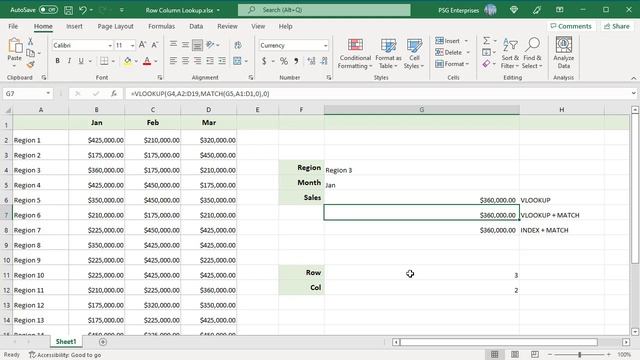Toggle Underline formatting

(81, 61)
